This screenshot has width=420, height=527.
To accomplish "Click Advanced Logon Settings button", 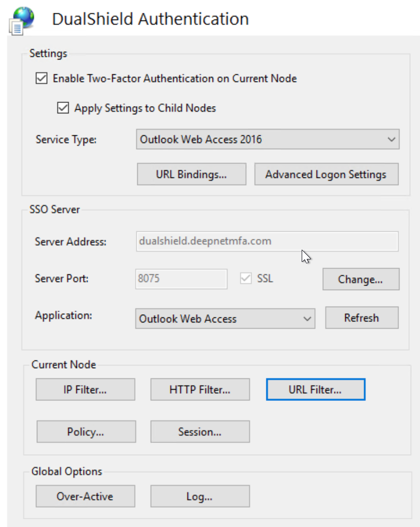I will (x=326, y=174).
